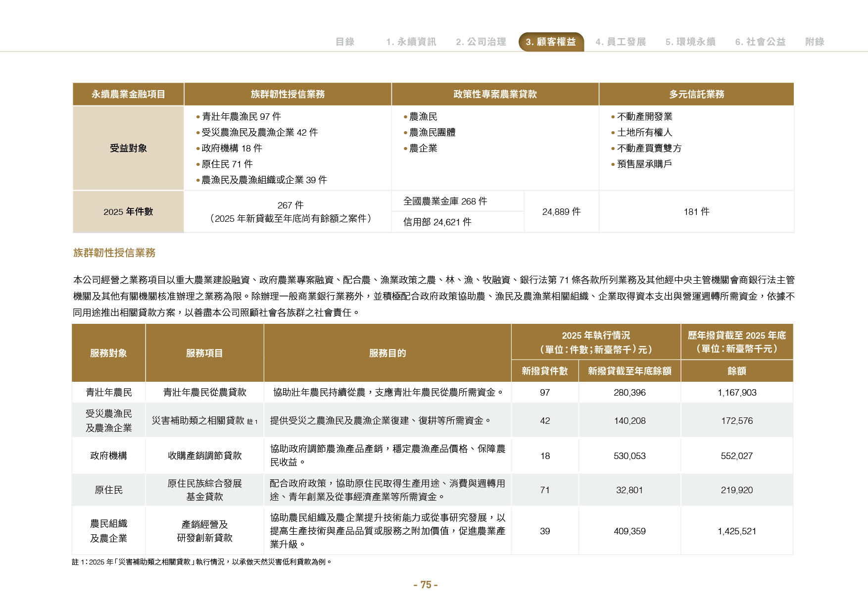Click the 族群韌性授信業務 section heading

pos(114,253)
